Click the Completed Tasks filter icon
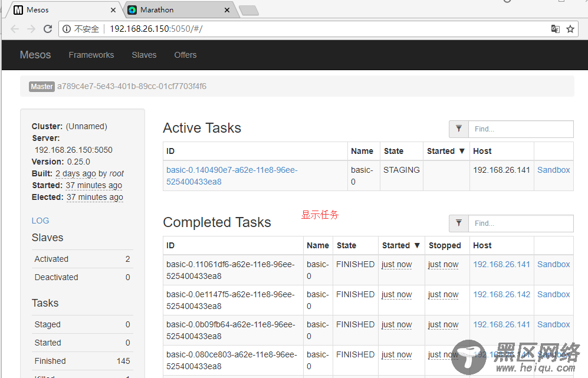 click(x=459, y=223)
